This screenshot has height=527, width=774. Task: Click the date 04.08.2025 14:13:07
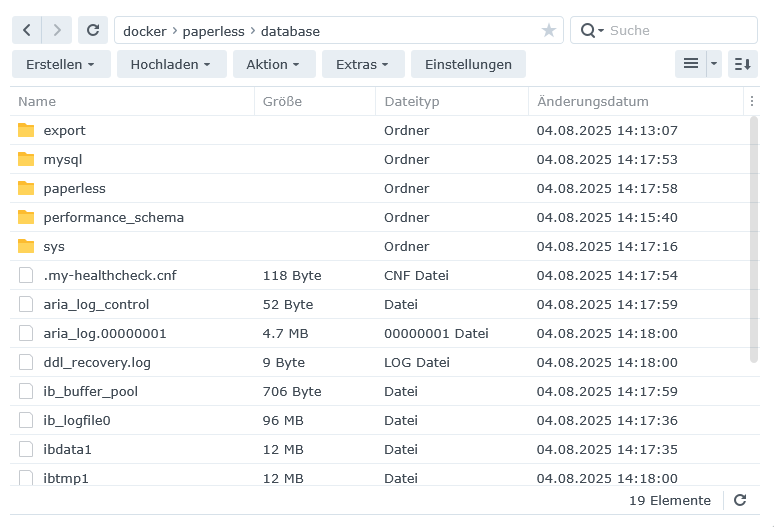coord(607,130)
